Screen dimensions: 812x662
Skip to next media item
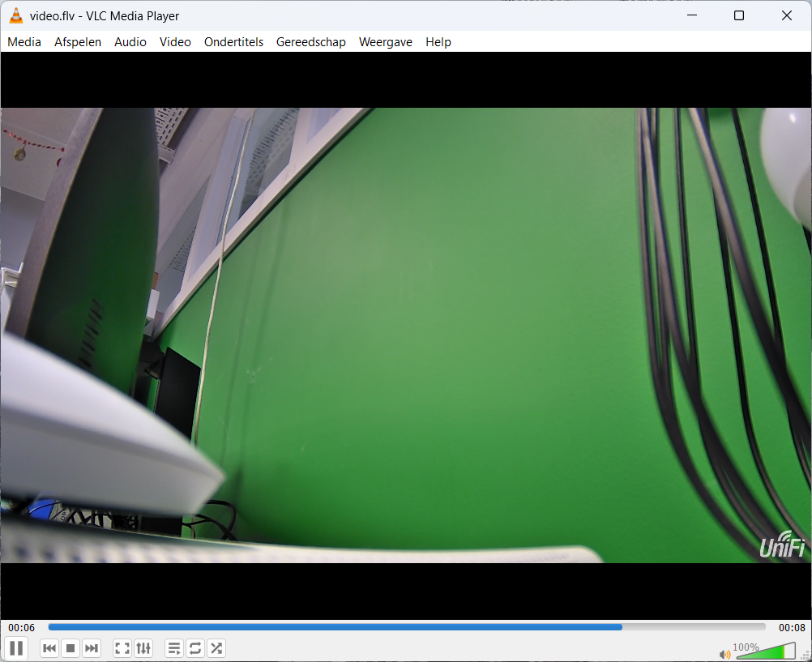pyautogui.click(x=92, y=648)
